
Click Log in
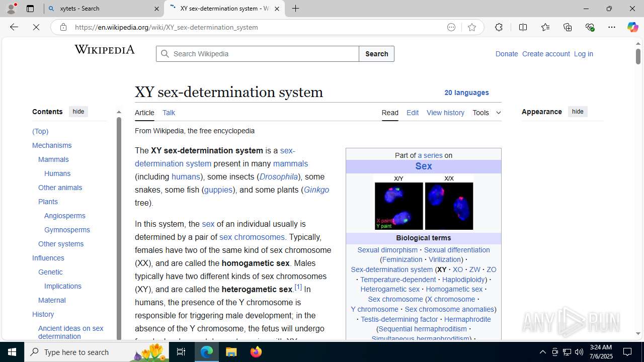point(583,54)
